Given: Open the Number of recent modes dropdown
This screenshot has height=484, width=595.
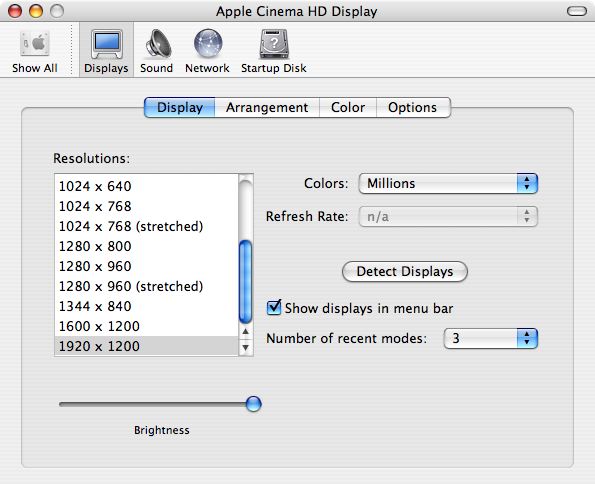Looking at the screenshot, I should point(491,338).
